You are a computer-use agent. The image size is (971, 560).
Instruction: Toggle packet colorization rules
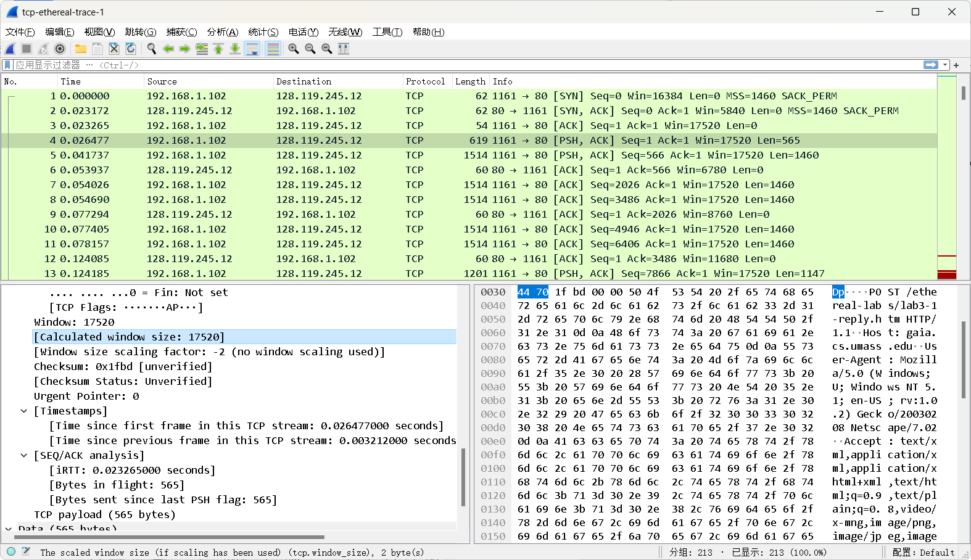click(x=273, y=49)
